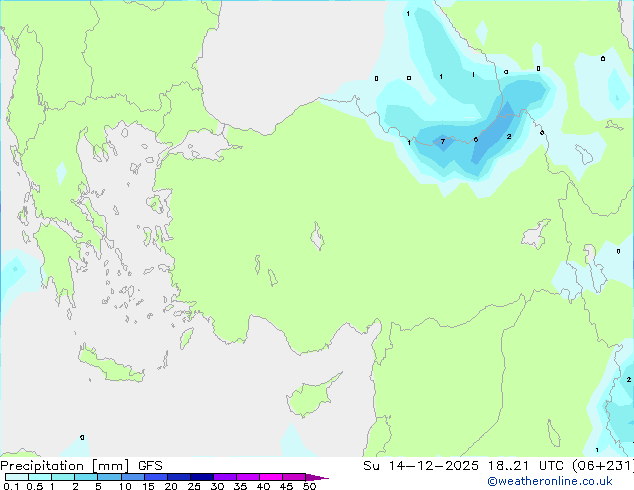Click the precipitation value "6" on the map
The width and height of the screenshot is (634, 490).
pos(476,139)
